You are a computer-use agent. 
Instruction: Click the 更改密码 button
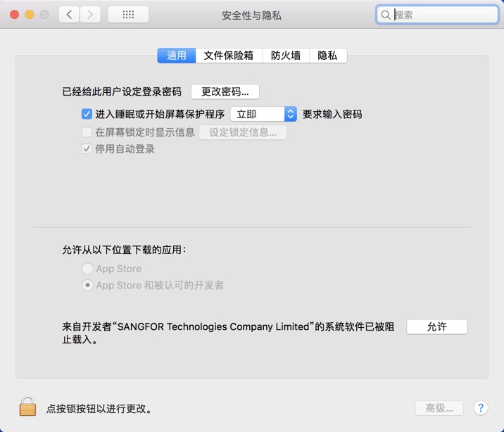(x=225, y=91)
